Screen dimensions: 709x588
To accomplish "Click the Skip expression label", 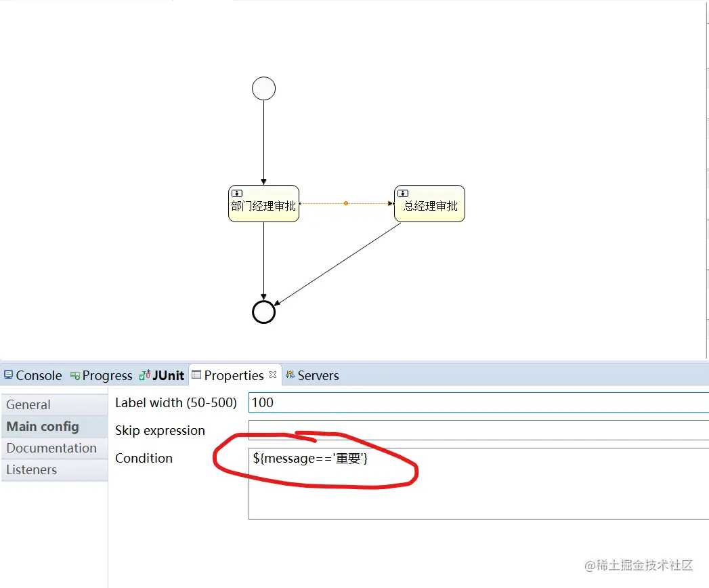I will [x=160, y=431].
